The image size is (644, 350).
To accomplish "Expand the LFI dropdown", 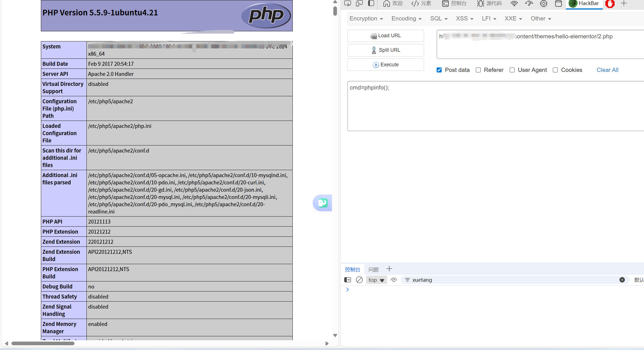I will (489, 18).
